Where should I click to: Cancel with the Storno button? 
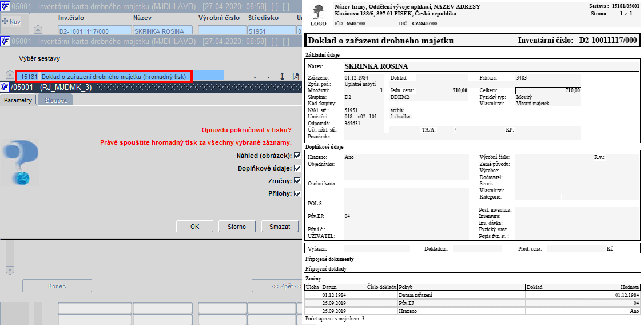[237, 227]
